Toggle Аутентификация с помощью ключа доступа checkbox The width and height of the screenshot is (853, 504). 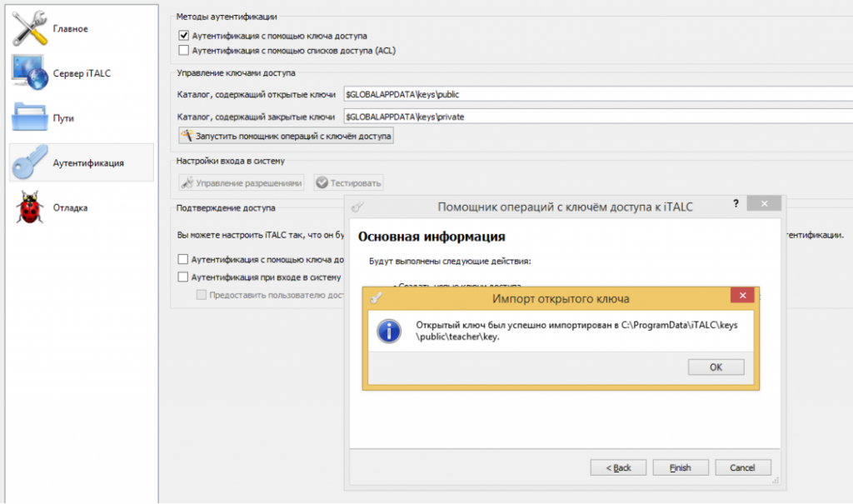(x=183, y=35)
